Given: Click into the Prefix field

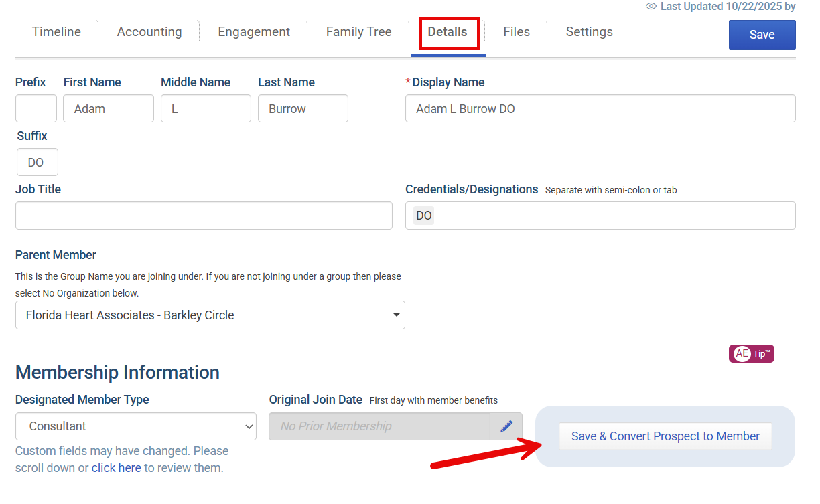Looking at the screenshot, I should click(36, 108).
